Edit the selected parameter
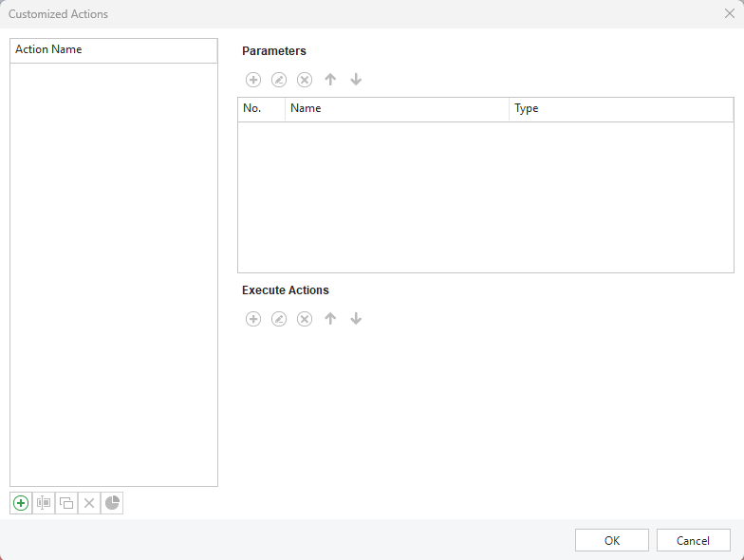Screen dimensions: 744x560 pyautogui.click(x=279, y=80)
